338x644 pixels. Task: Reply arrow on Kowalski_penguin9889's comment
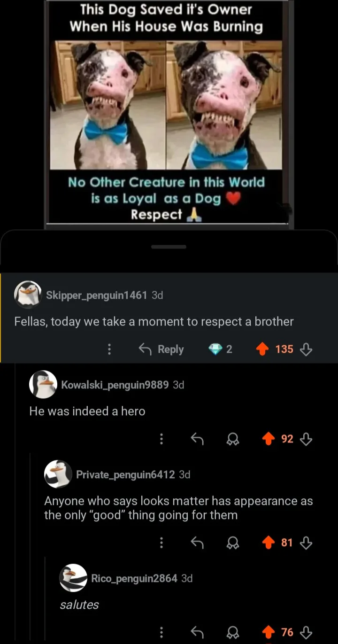click(197, 439)
